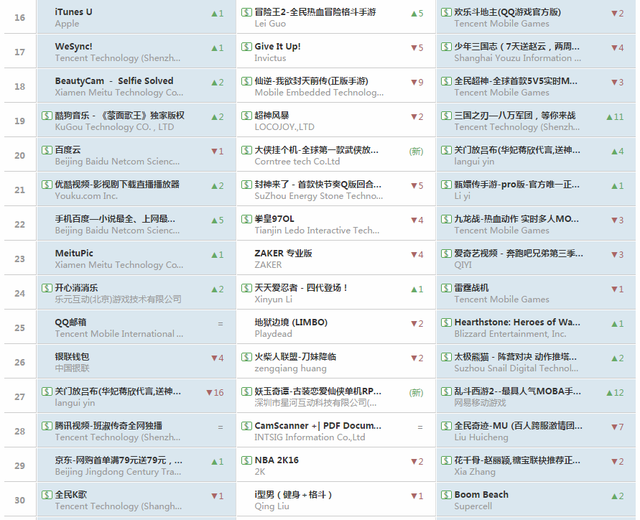Click the down 9 rank change for 仙逆
Image resolution: width=640 pixels, height=520 pixels.
(x=417, y=82)
